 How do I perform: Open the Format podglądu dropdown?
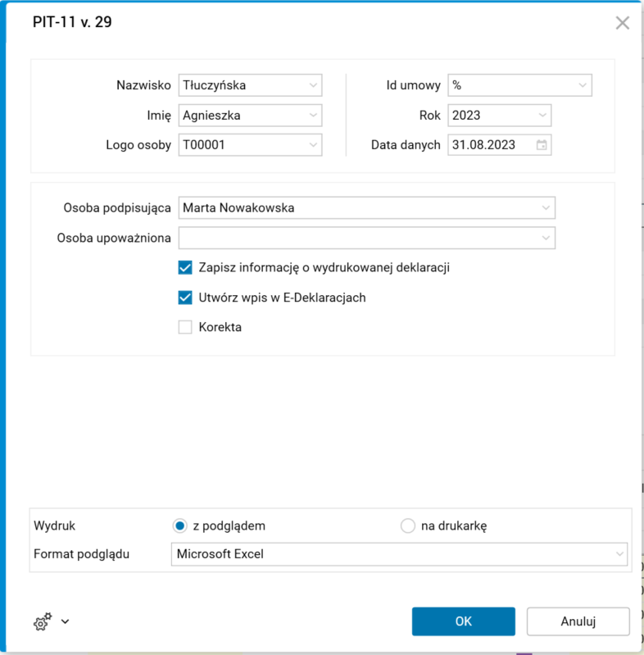[619, 554]
